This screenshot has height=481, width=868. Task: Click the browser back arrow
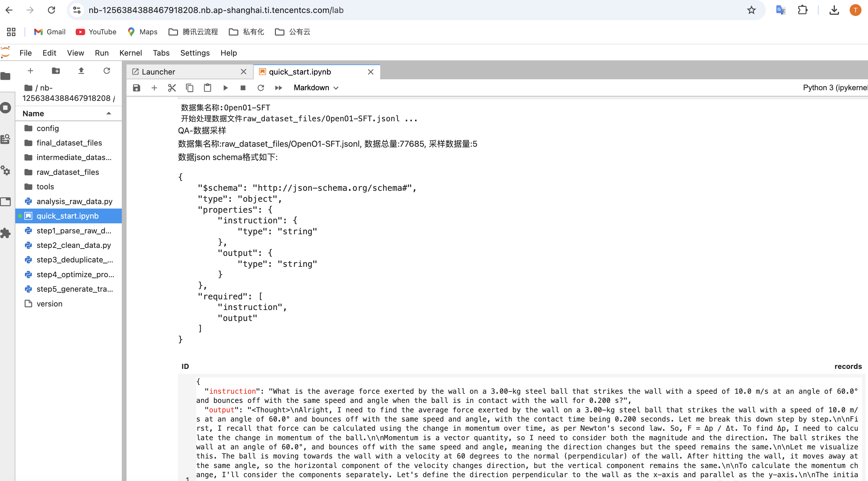(x=9, y=10)
